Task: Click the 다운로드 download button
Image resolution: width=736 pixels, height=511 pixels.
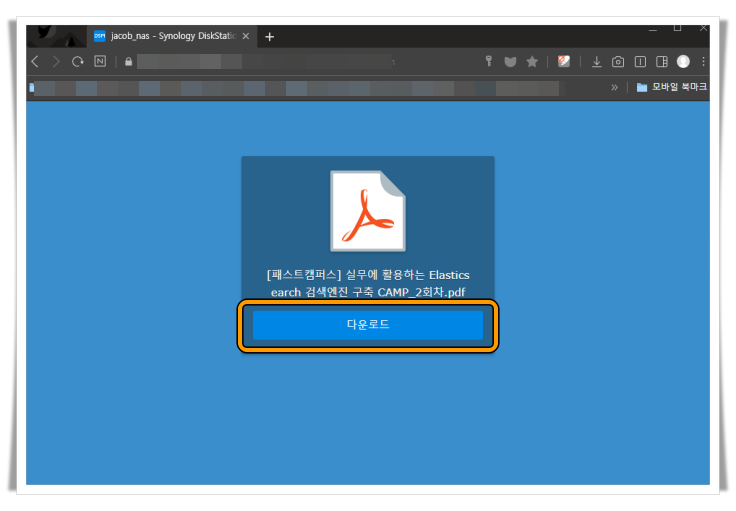Action: tap(368, 325)
